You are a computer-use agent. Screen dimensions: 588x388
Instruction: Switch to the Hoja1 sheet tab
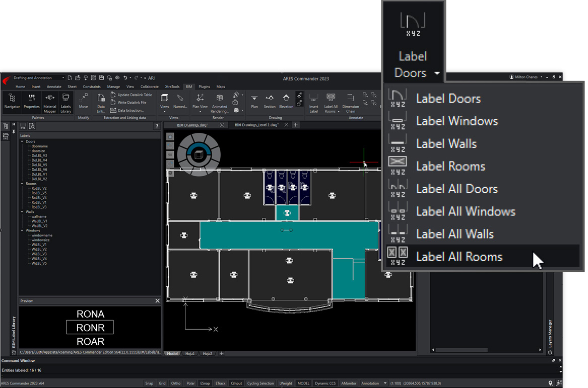pyautogui.click(x=190, y=354)
